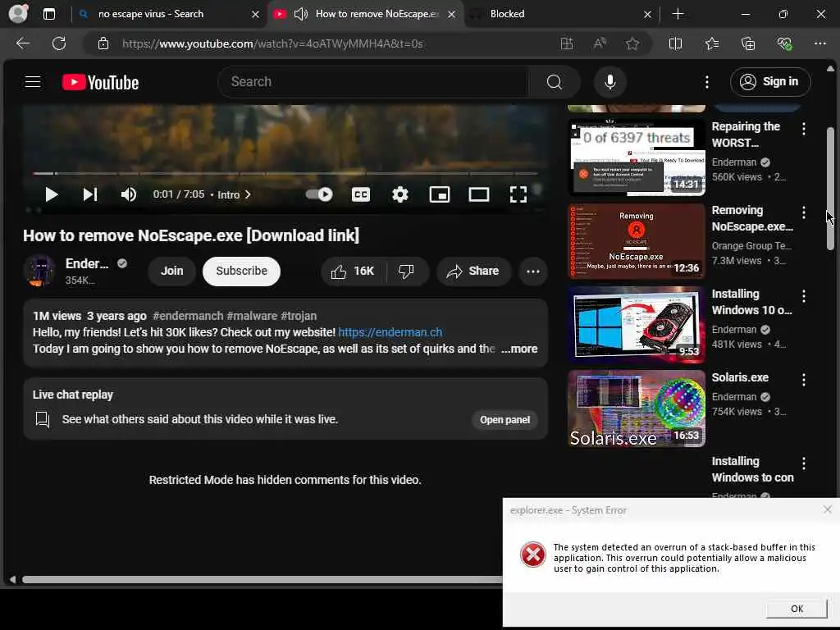Join the Enderman channel membership
The image size is (840, 630).
point(172,271)
